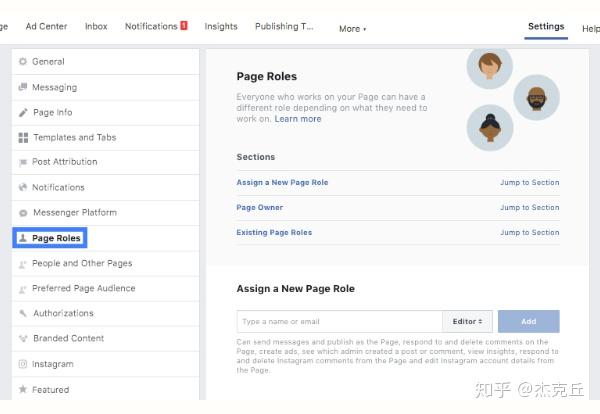Click the Preferred Page Audience icon
This screenshot has width=600, height=414.
[x=23, y=289]
